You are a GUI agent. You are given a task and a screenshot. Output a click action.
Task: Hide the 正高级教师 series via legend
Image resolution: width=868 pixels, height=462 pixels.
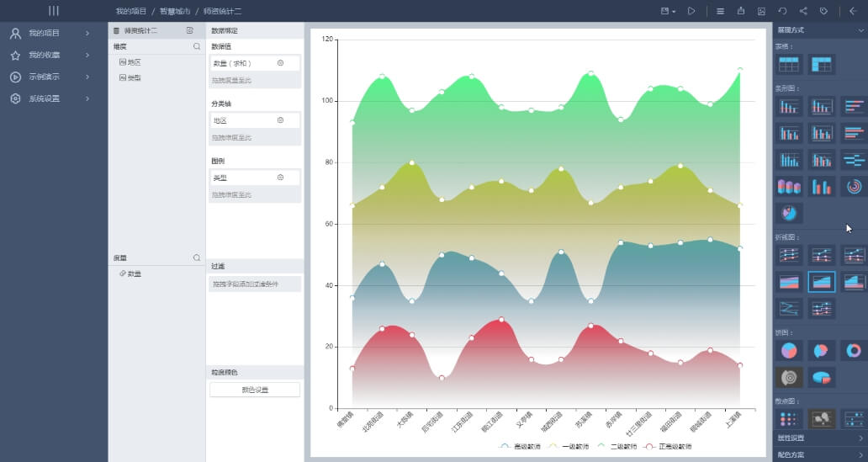[x=668, y=446]
